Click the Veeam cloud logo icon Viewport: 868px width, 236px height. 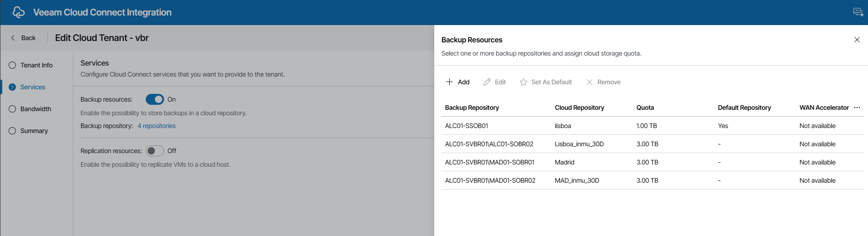[x=18, y=12]
